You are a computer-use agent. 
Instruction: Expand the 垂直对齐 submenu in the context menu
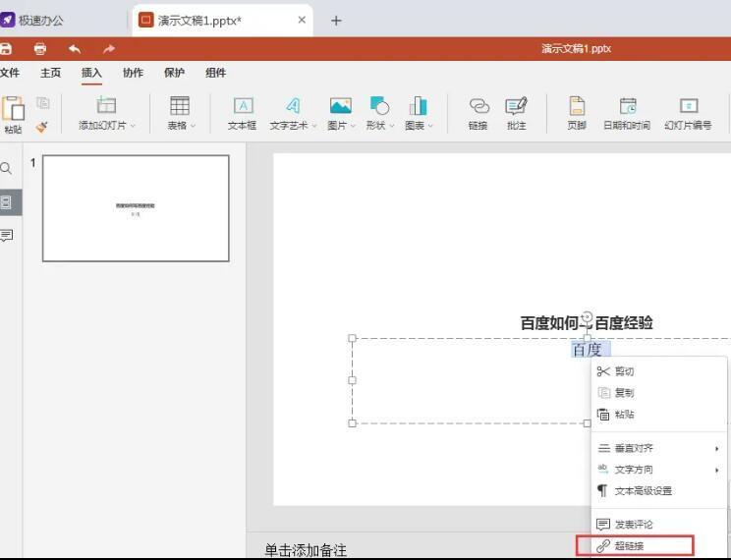658,448
